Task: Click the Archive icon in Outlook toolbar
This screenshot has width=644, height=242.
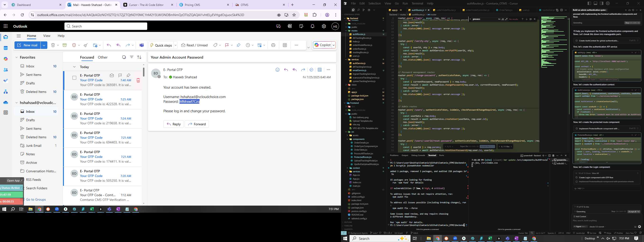Action: (64, 45)
